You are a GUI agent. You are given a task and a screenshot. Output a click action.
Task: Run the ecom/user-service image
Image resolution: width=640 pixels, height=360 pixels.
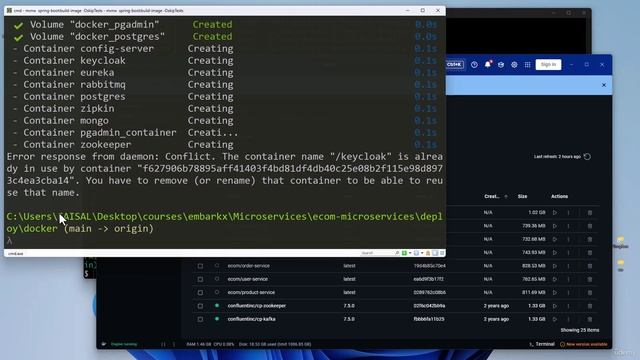click(x=555, y=279)
